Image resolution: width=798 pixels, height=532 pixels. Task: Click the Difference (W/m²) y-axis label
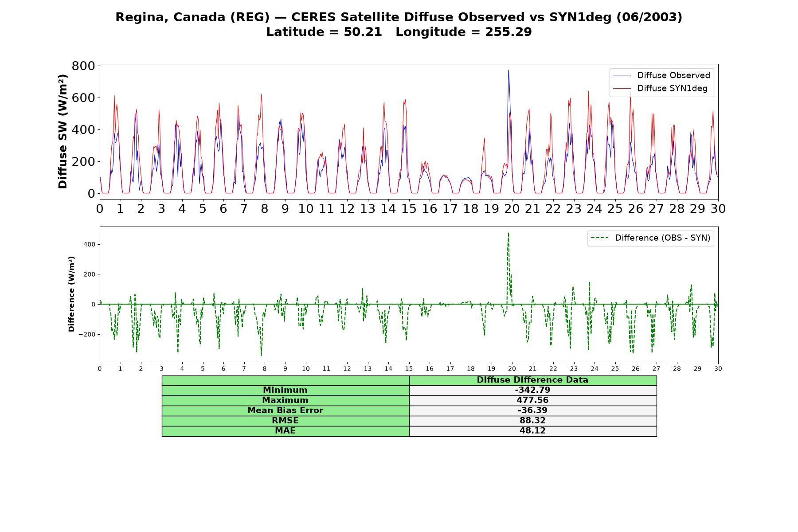pyautogui.click(x=71, y=294)
